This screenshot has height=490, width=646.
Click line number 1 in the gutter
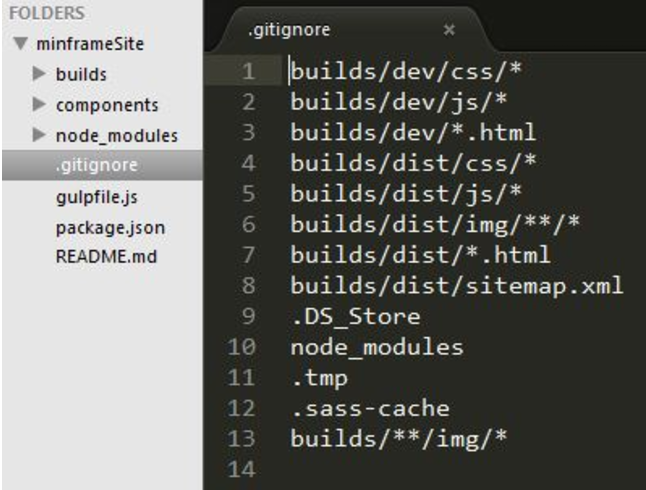pyautogui.click(x=248, y=72)
